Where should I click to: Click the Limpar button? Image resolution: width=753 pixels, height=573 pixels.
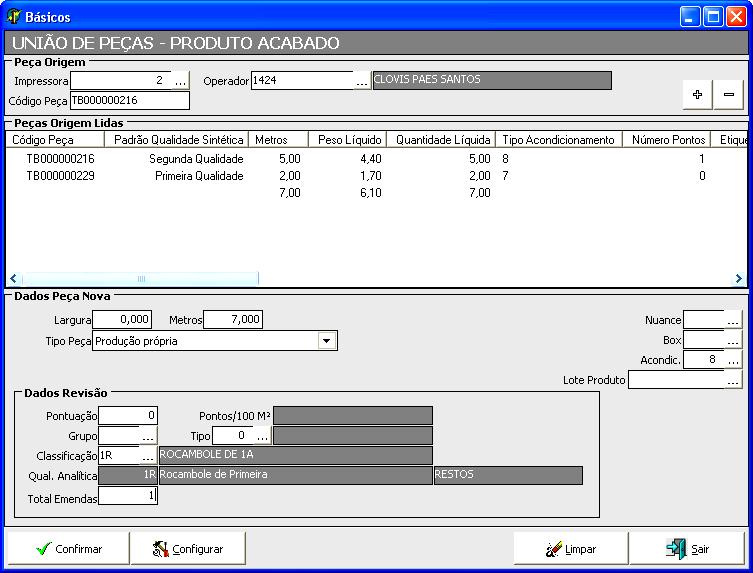571,549
